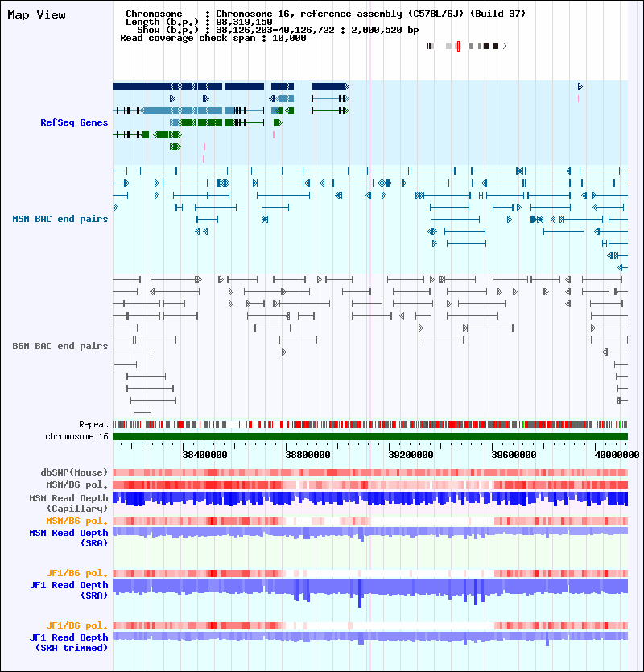The image size is (644, 672).
Task: Click the MSM Read Depth (Capillary) label
Action: point(68,503)
